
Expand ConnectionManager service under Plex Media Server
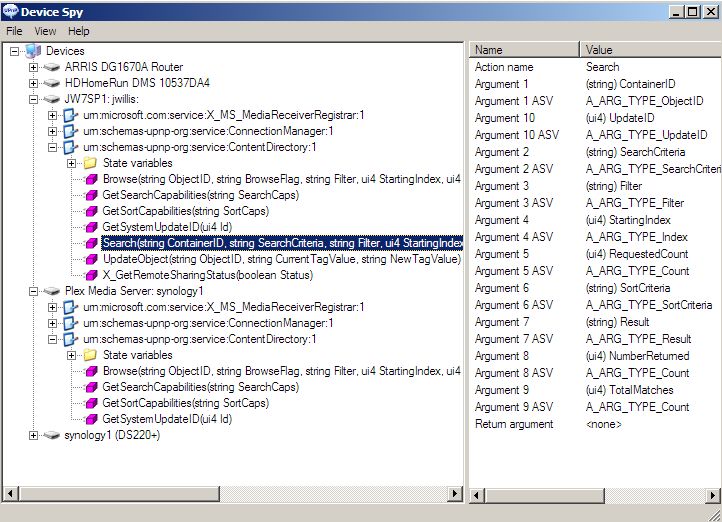click(x=52, y=323)
